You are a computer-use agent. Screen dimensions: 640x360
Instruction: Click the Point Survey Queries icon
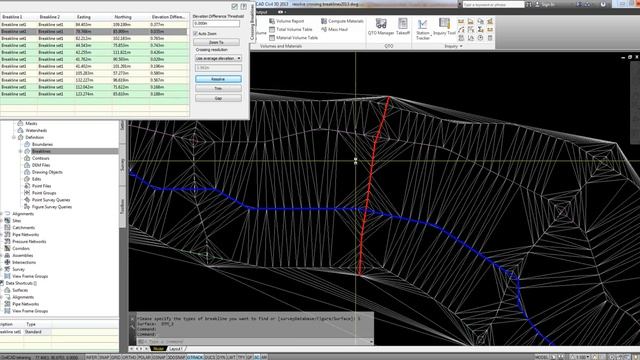pyautogui.click(x=27, y=200)
